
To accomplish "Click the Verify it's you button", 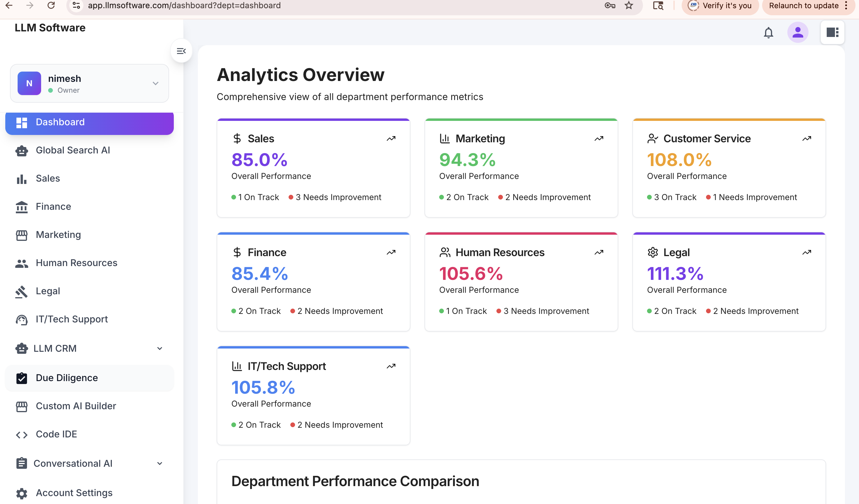I will 720,6.
